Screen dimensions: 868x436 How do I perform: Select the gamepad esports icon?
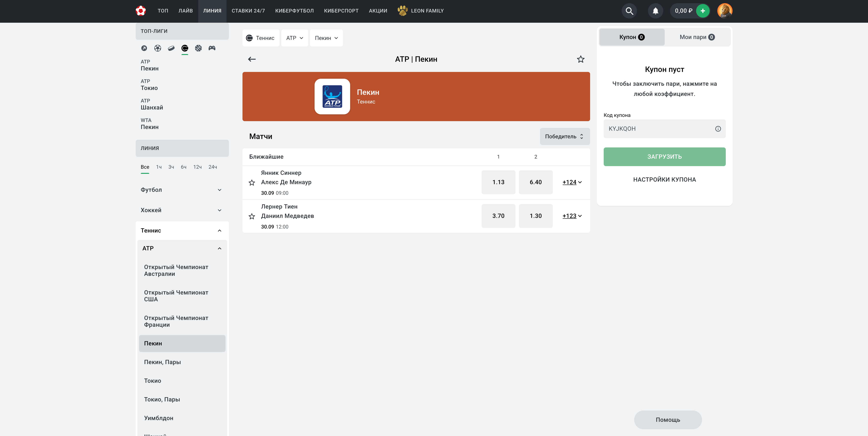tap(212, 48)
